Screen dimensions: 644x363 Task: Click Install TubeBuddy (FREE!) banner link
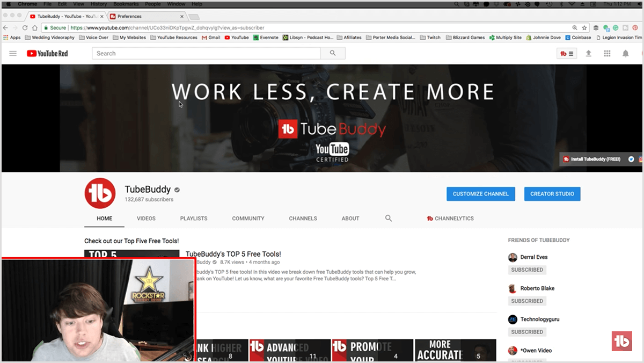pos(591,159)
